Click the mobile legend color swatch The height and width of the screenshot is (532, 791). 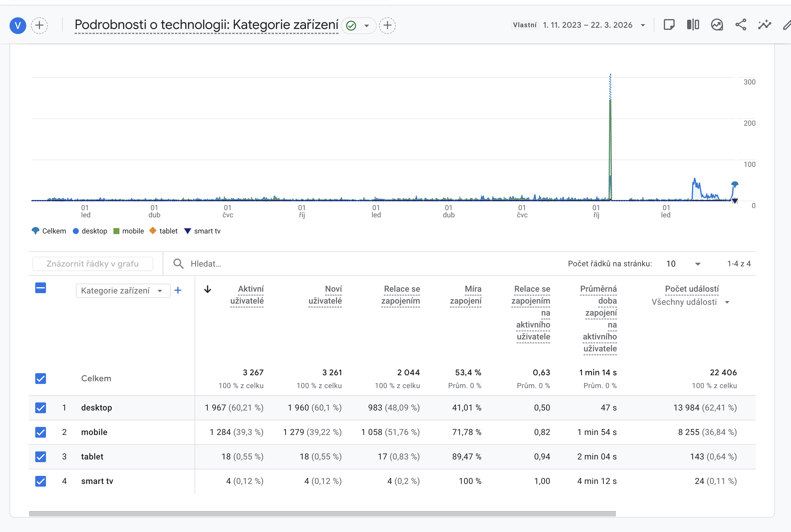(x=116, y=231)
